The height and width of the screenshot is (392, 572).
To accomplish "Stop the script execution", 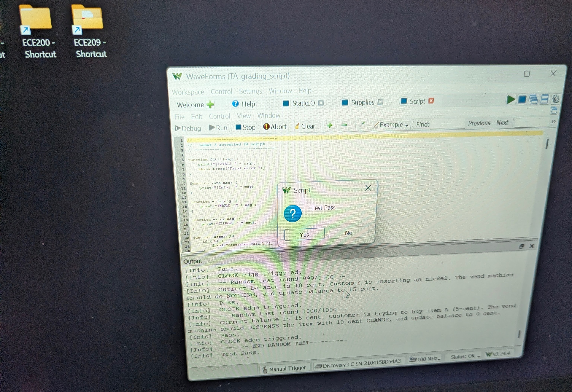I will click(x=245, y=127).
